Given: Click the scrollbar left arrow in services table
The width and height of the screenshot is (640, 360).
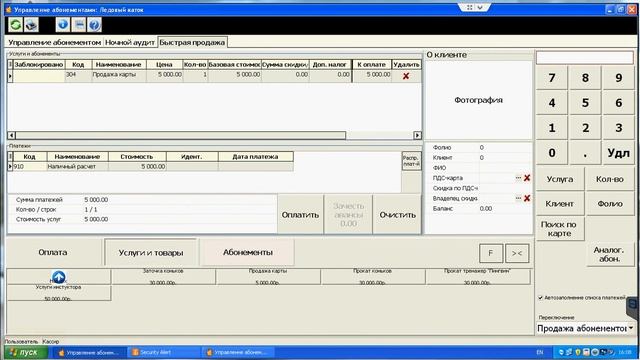Looking at the screenshot, I should click(x=11, y=135).
